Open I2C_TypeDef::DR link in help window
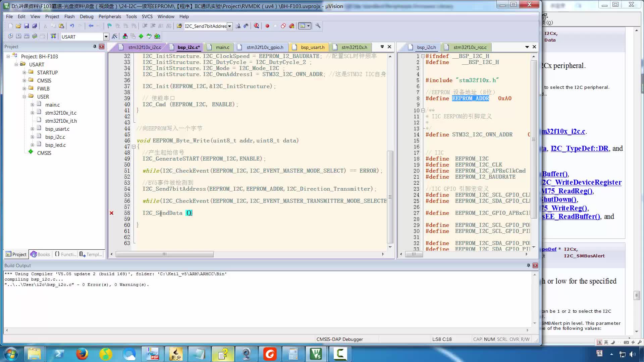Screen dimensions: 644x362 point(579,148)
